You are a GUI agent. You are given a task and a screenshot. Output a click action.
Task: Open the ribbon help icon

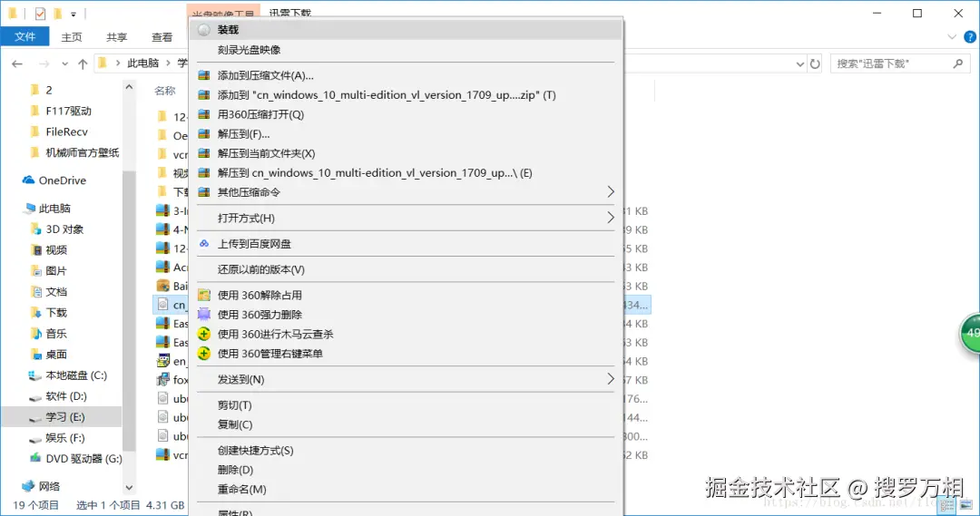coord(970,37)
